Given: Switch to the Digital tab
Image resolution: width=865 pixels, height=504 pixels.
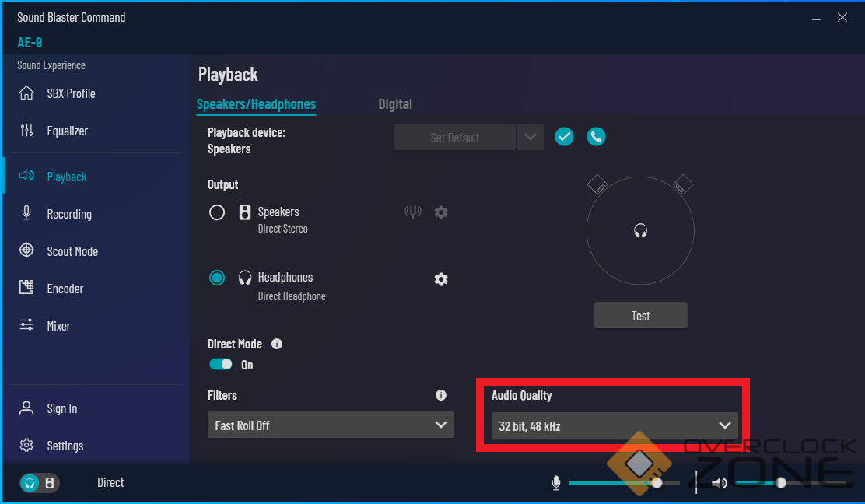Looking at the screenshot, I should pyautogui.click(x=395, y=104).
